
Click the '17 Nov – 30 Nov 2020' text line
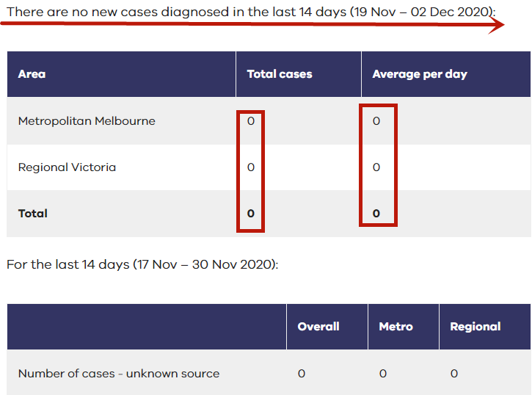[x=142, y=264]
